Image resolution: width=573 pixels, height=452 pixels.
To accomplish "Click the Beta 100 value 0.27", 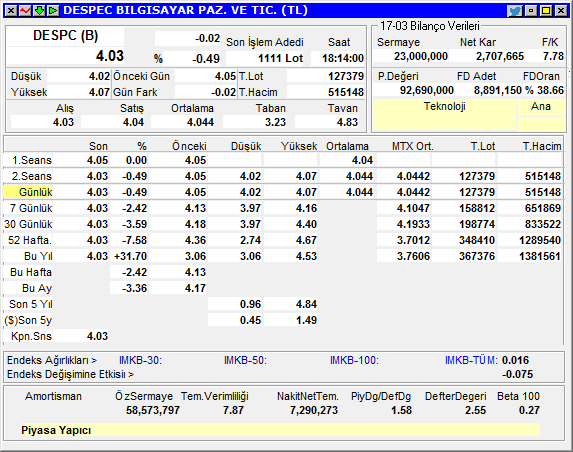I will [x=529, y=410].
